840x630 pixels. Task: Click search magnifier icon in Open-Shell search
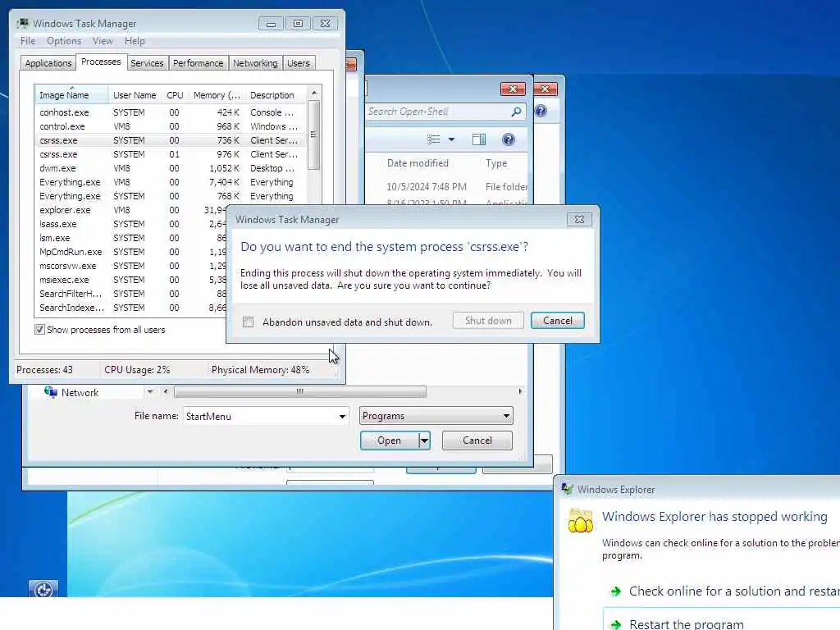point(516,112)
